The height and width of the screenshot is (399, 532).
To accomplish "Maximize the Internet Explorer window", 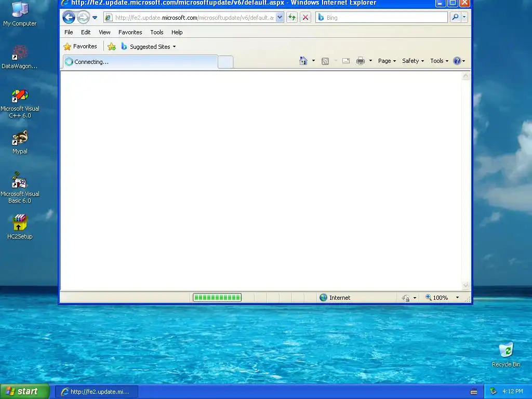I will click(453, 3).
